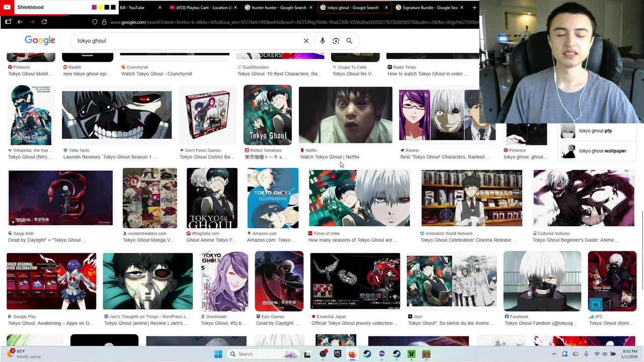Open the OneDrive cloud tray icon
The width and height of the screenshot is (644, 362).
pyautogui.click(x=576, y=354)
